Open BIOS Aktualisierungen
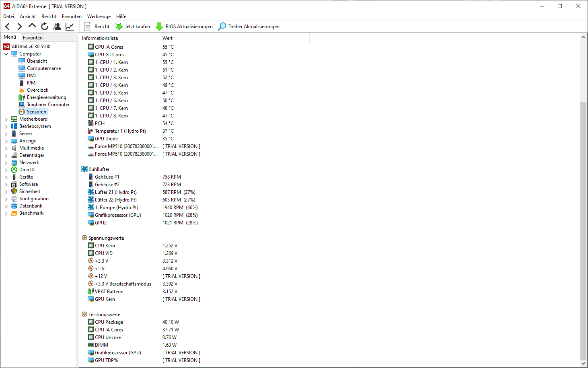588x368 pixels. (184, 27)
